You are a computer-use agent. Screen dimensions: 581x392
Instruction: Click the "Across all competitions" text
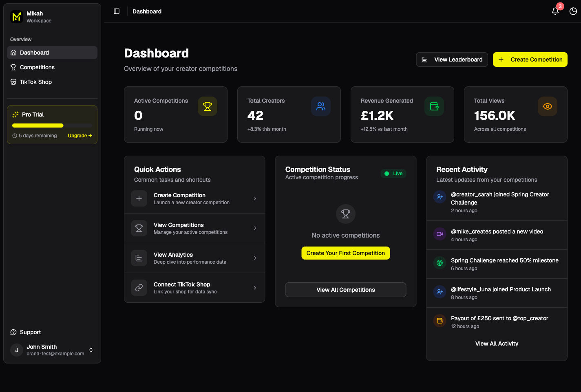[500, 129]
